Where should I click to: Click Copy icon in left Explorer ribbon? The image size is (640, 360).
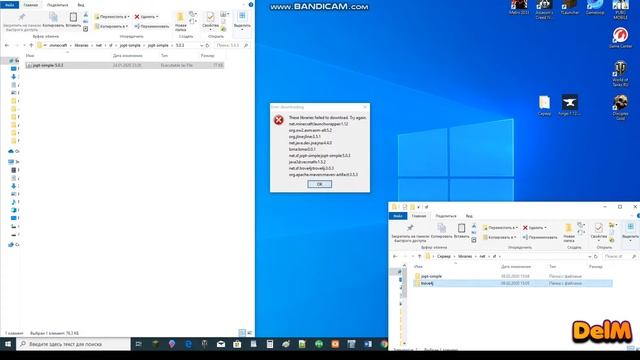pyautogui.click(x=53, y=20)
